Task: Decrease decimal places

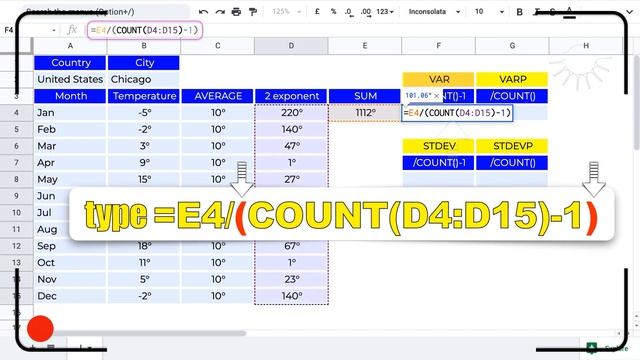Action: tap(349, 12)
